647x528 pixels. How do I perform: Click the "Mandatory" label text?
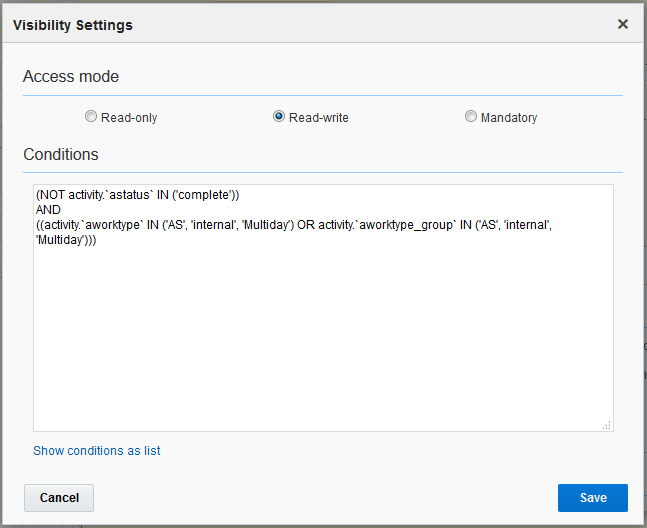(508, 118)
